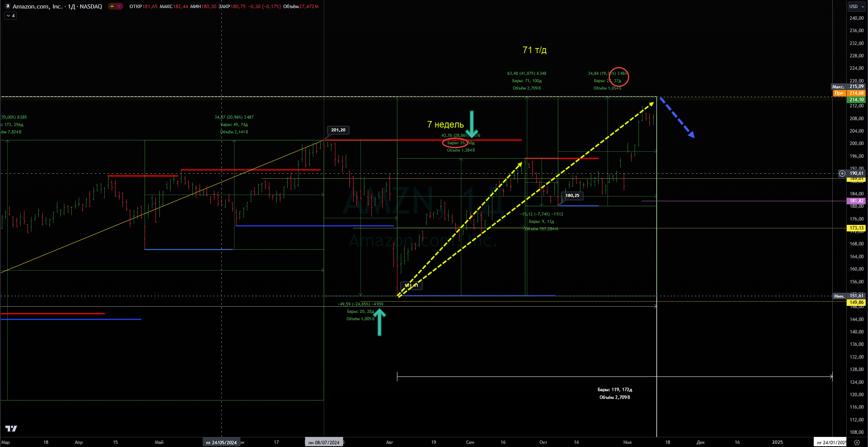Select the 201,20 price callout label

[x=338, y=130]
